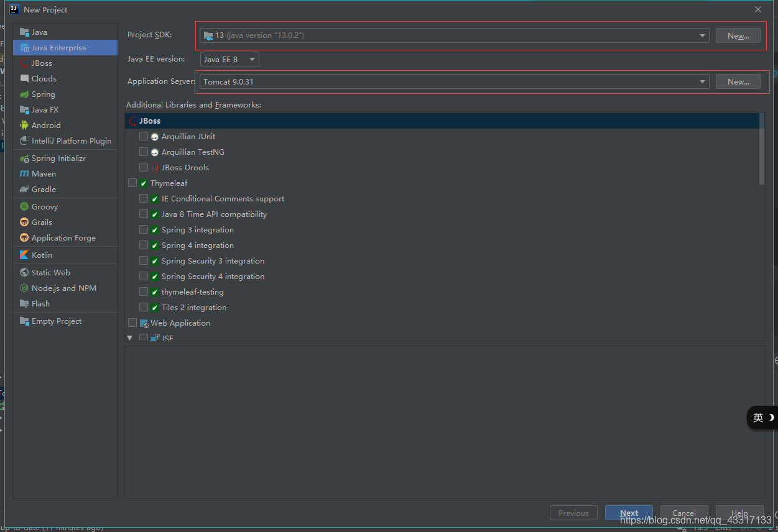The height and width of the screenshot is (532, 778).
Task: Click the Kotlin icon in sidebar
Action: pos(24,255)
